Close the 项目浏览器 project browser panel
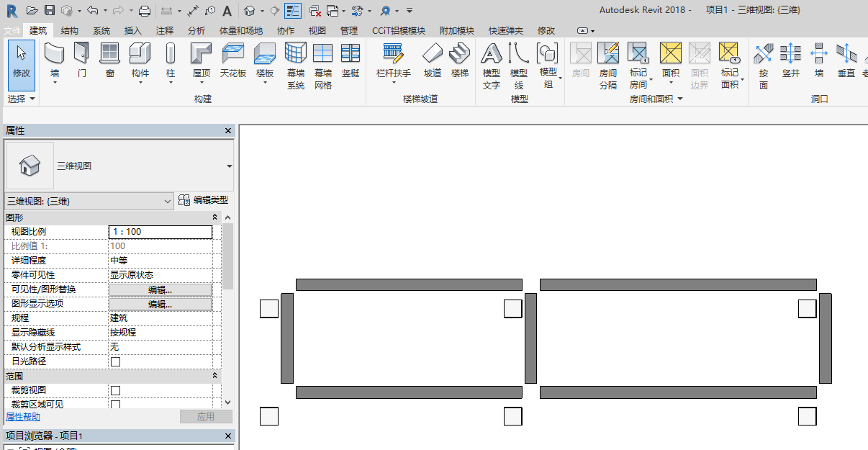The width and height of the screenshot is (868, 450). click(x=228, y=436)
